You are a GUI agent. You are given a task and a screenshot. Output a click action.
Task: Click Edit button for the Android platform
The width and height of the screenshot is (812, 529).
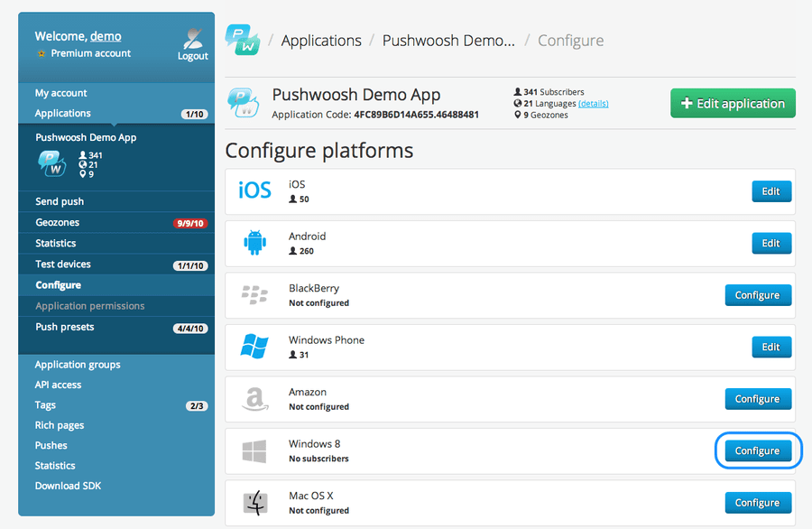pyautogui.click(x=770, y=243)
